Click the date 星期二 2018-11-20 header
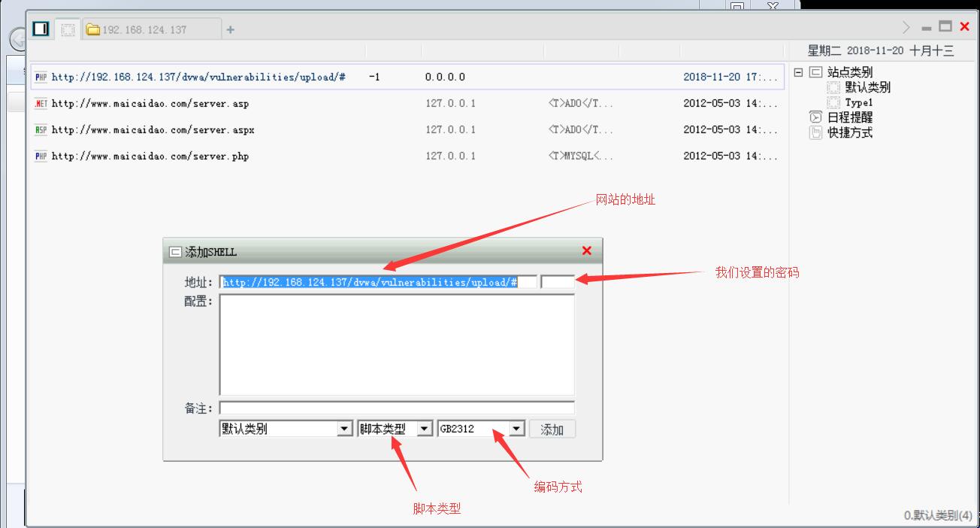980x528 pixels. pyautogui.click(x=881, y=50)
